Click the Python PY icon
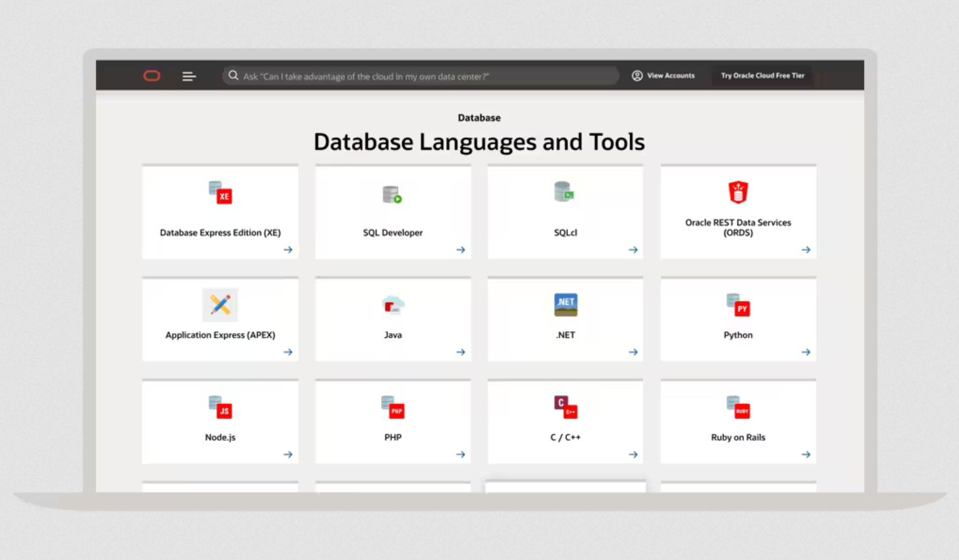 738,305
